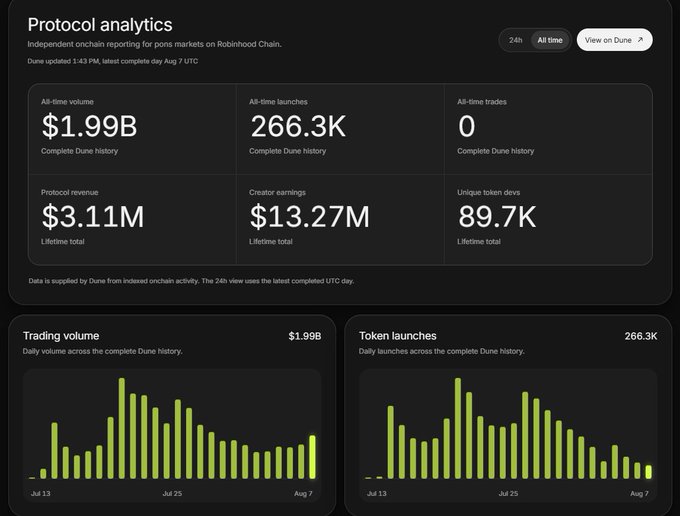Screen dimensions: 680x516
Task: Click Aug 7 axis label in Trading volume chart
Action: tap(303, 493)
